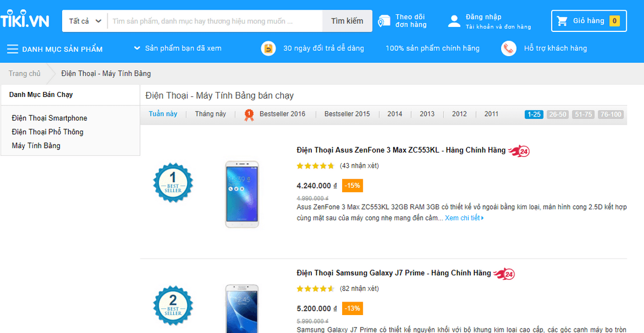Image resolution: width=644 pixels, height=333 pixels.
Task: Click the shopping cart icon
Action: (562, 21)
